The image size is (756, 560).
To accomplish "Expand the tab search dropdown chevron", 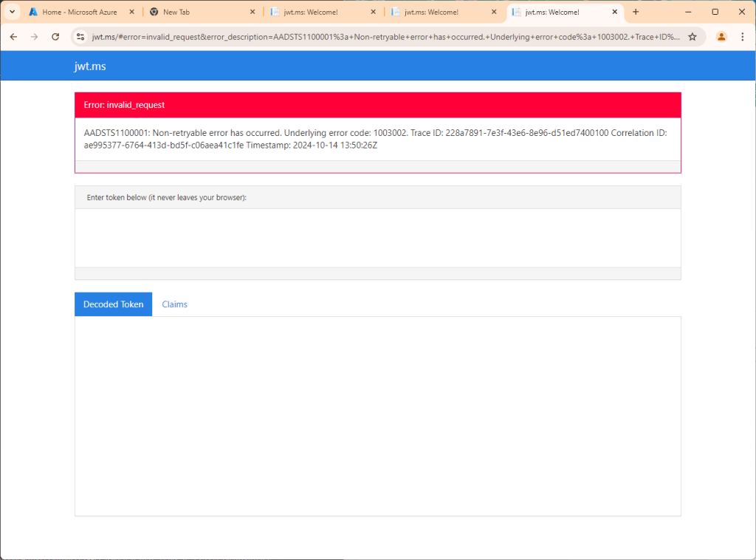I will [x=12, y=12].
